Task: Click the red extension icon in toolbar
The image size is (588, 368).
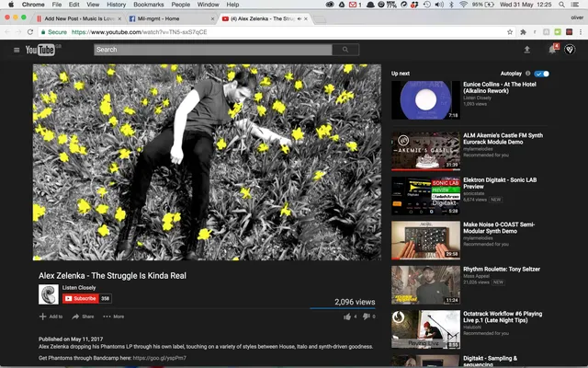Action: click(x=570, y=32)
